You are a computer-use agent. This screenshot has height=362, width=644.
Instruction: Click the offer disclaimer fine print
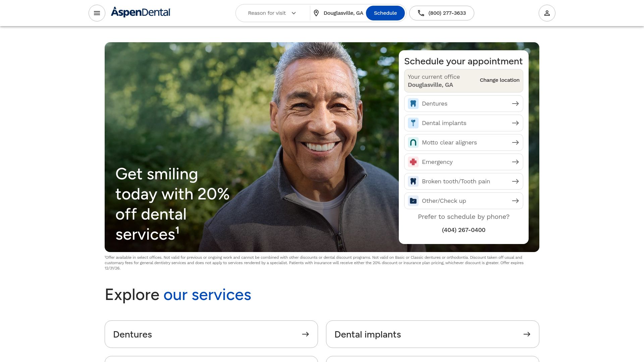click(x=314, y=263)
